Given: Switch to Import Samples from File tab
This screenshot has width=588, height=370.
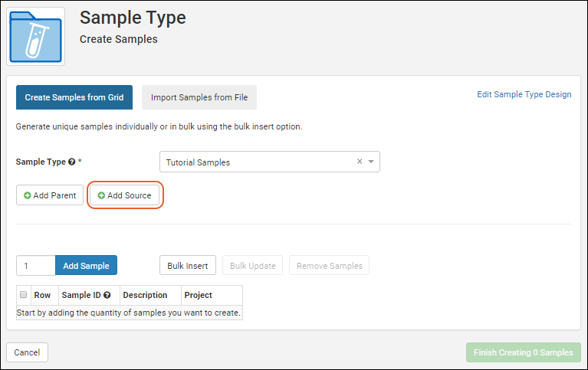Looking at the screenshot, I should coord(199,97).
